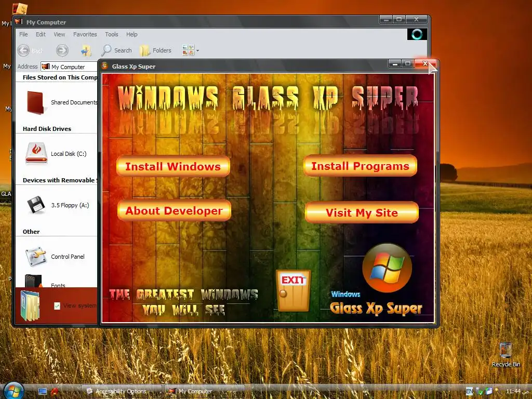Viewport: 532px width, 399px height.
Task: Click the throbber ring icon in My Computer
Action: pos(417,34)
